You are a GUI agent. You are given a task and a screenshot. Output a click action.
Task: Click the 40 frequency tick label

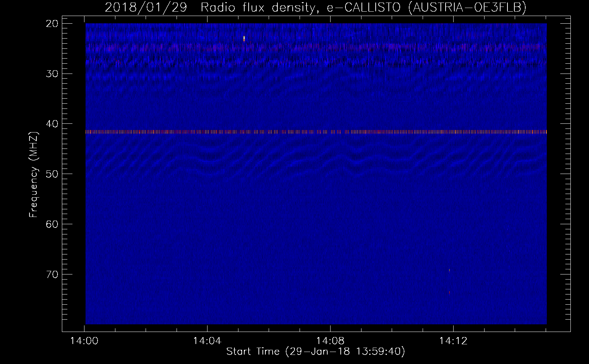point(52,124)
